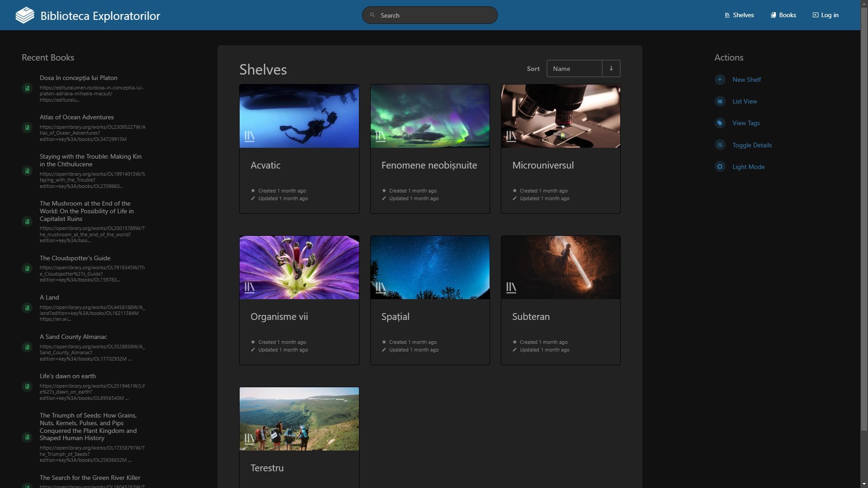Toggle sort direction arrow button
Screen dimensions: 868x488
[x=611, y=69]
